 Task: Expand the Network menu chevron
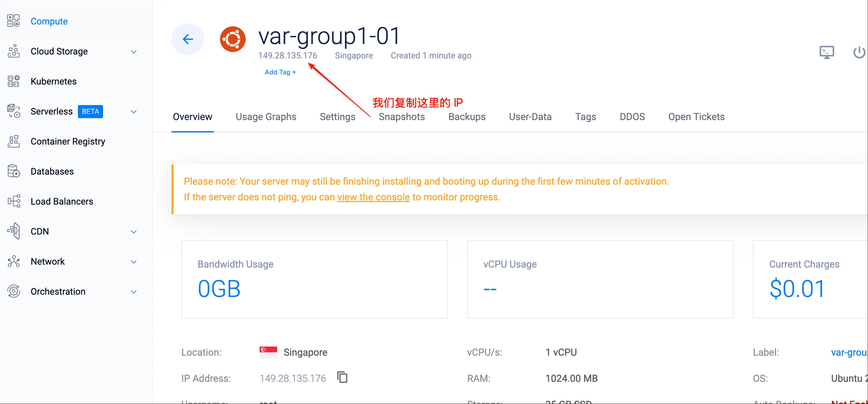click(x=134, y=262)
